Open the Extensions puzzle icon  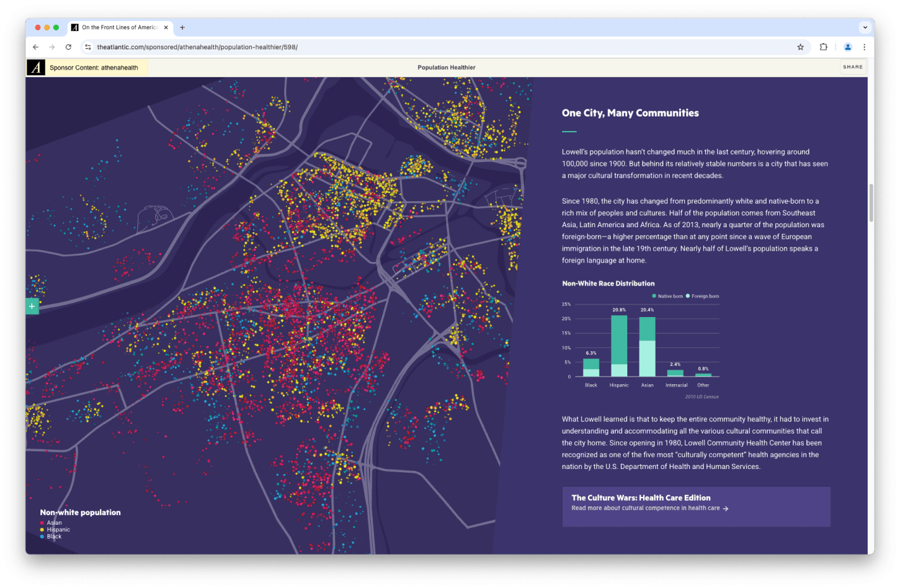tap(823, 47)
